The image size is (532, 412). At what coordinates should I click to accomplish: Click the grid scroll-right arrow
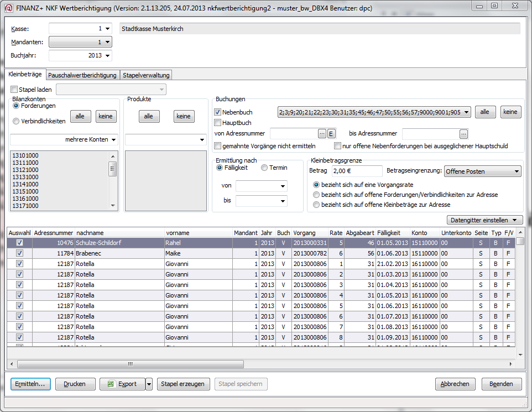coord(511,364)
